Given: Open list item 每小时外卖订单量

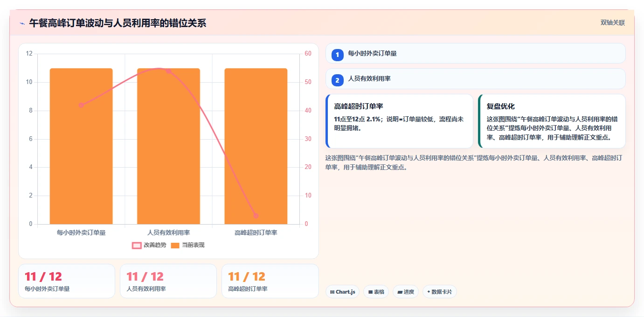Looking at the screenshot, I should click(475, 53).
